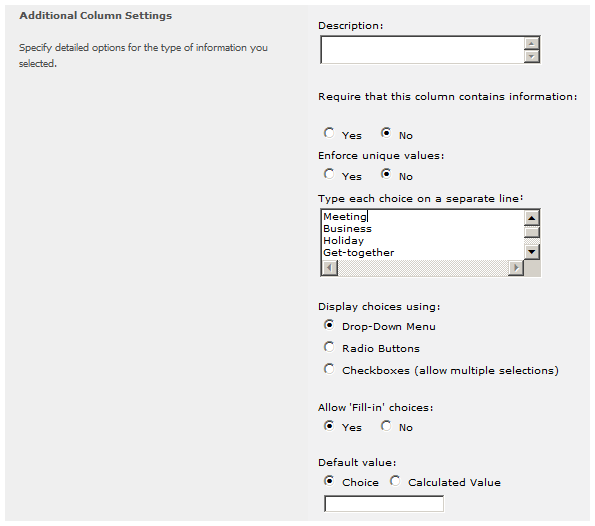Click Description box scroll down arrow

coord(532,57)
